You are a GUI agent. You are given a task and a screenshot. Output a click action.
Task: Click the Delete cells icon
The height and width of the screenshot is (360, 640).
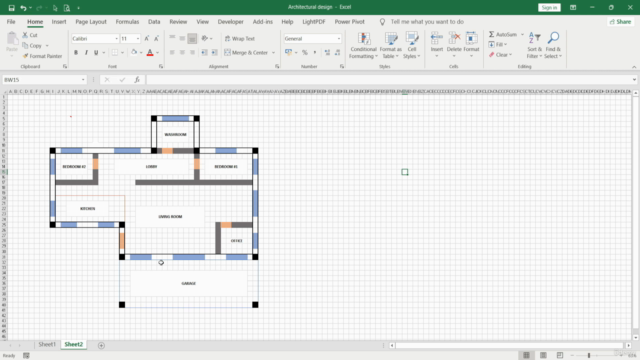coord(454,38)
